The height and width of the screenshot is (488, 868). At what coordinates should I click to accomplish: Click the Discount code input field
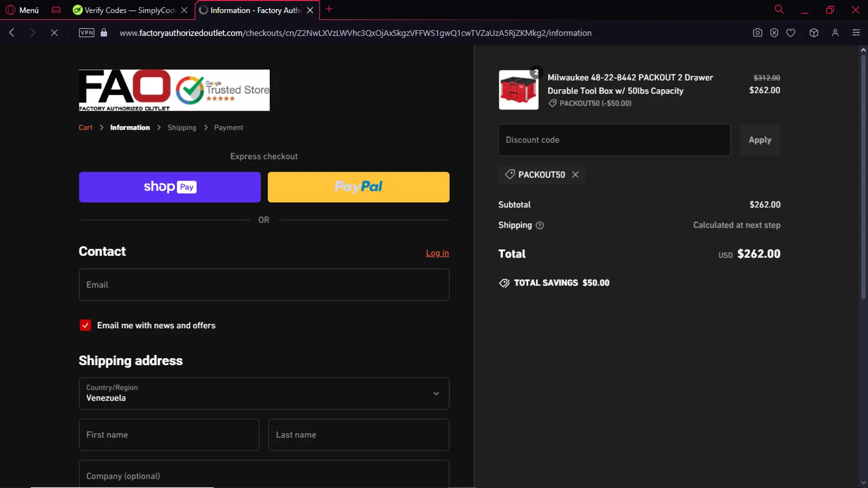[615, 140]
